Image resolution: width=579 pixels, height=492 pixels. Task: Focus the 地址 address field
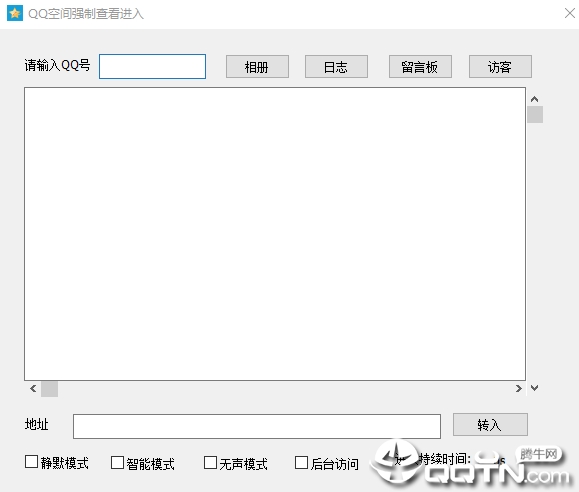tap(257, 426)
